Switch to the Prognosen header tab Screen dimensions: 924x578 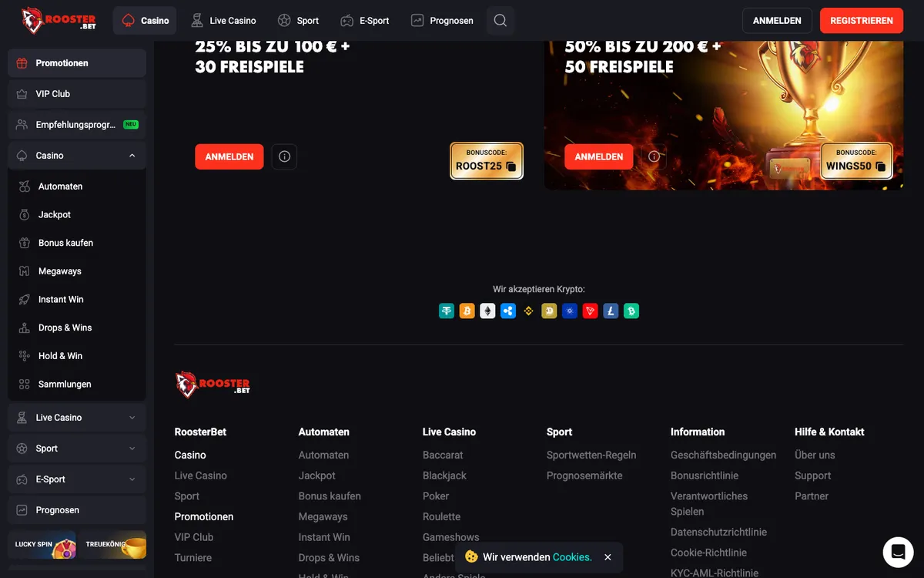[442, 21]
